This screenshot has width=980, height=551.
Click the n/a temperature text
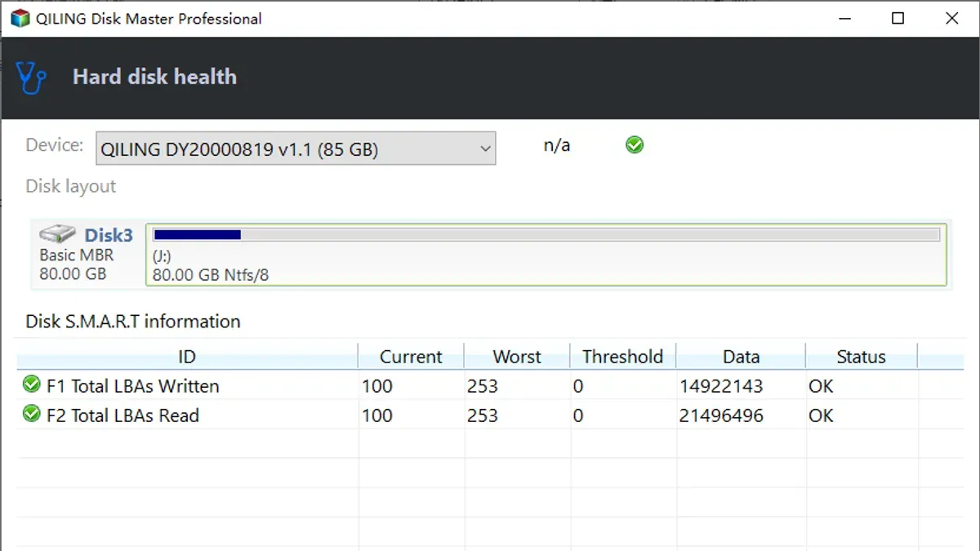coord(557,145)
